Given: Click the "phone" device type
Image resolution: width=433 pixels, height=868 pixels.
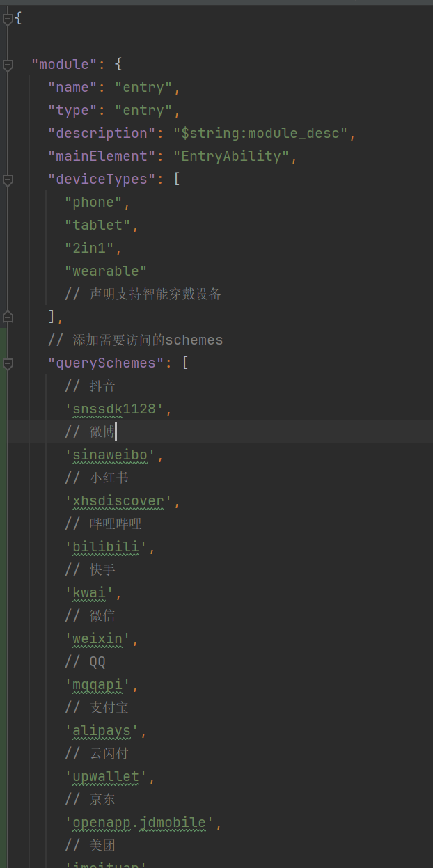Looking at the screenshot, I should pyautogui.click(x=93, y=203).
